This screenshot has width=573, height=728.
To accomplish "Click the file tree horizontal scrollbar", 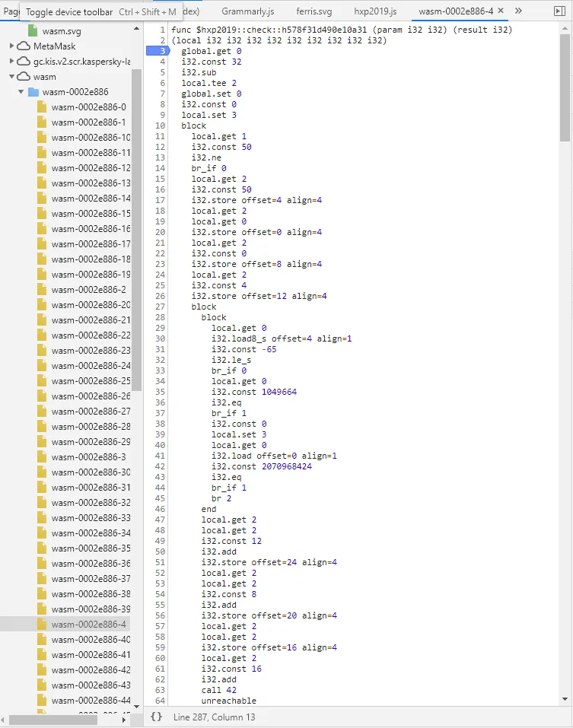I will (53, 720).
